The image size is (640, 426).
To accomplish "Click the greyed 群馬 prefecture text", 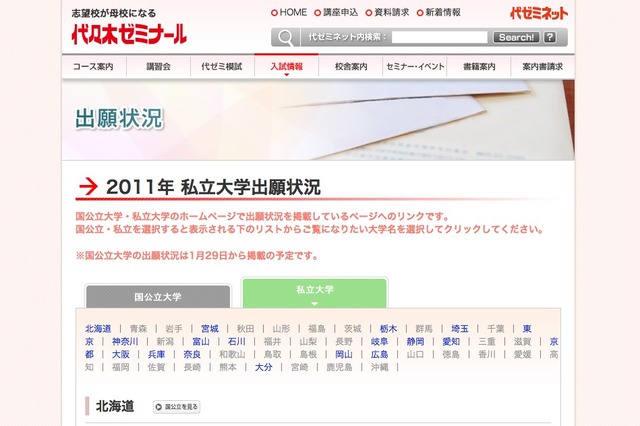I will click(x=424, y=328).
